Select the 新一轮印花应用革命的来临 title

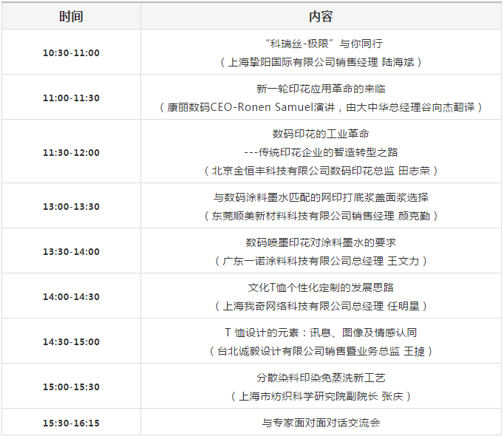321,89
